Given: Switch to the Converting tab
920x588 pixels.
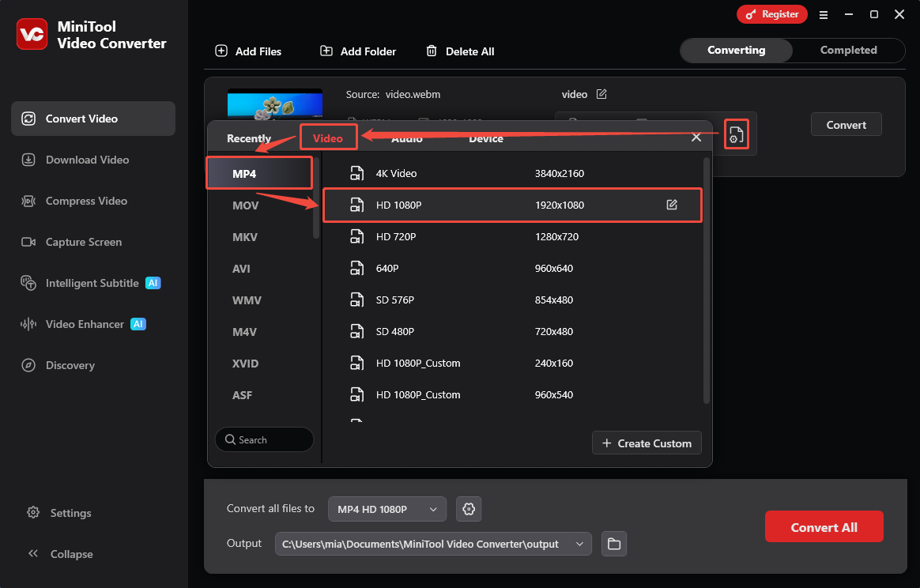Looking at the screenshot, I should pyautogui.click(x=737, y=51).
